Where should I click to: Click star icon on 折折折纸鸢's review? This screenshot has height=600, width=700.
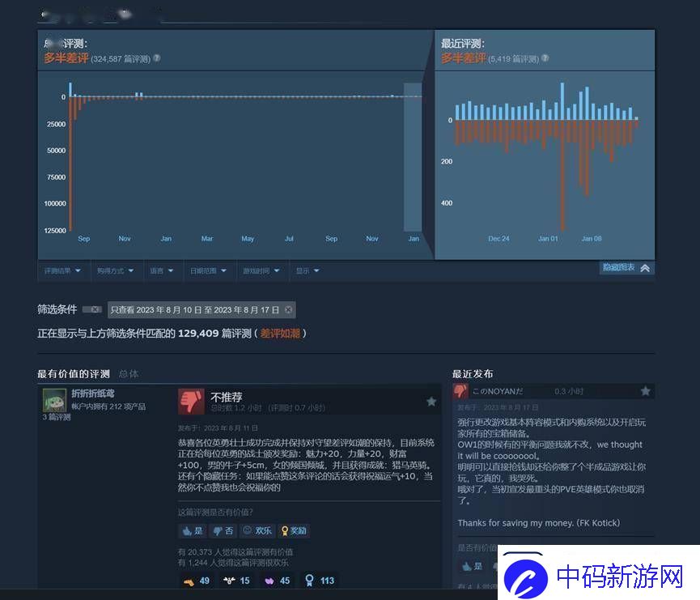coord(431,401)
